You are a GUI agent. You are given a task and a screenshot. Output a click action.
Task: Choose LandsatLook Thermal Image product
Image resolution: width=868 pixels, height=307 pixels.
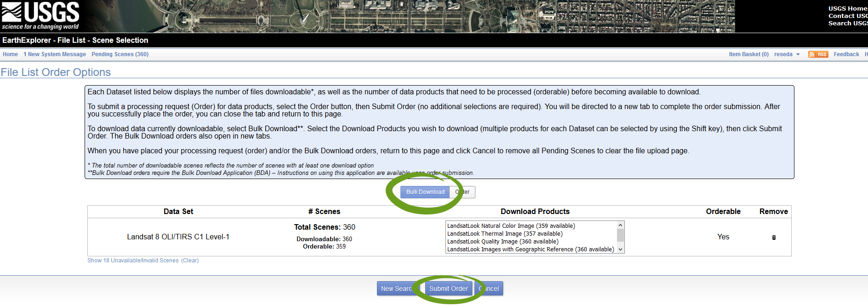(504, 234)
